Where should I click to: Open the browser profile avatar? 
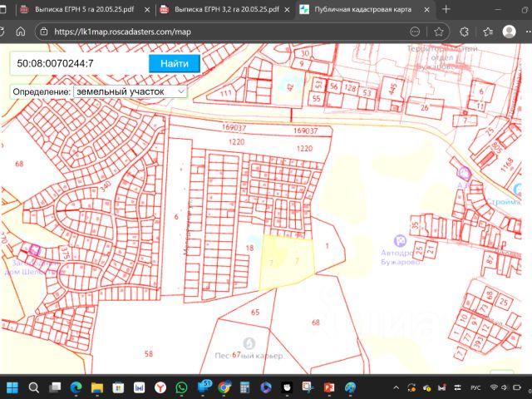pos(509,32)
